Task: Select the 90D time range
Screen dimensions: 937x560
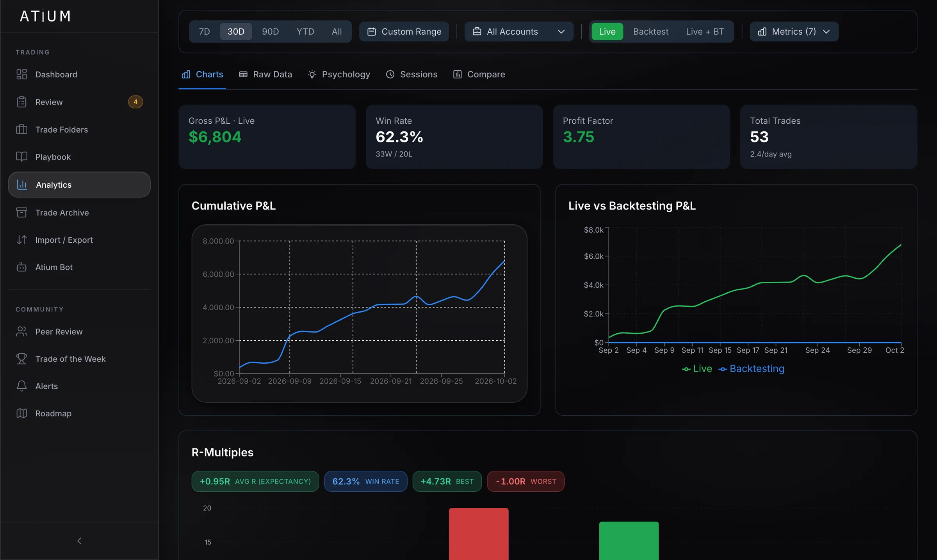Action: [x=270, y=32]
